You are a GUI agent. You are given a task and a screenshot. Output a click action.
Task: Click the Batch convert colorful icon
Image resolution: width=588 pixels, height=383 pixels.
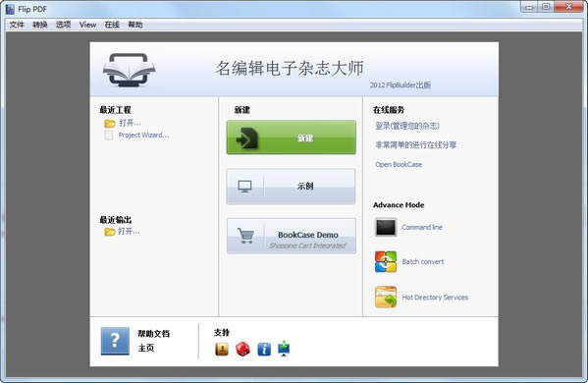click(x=386, y=262)
